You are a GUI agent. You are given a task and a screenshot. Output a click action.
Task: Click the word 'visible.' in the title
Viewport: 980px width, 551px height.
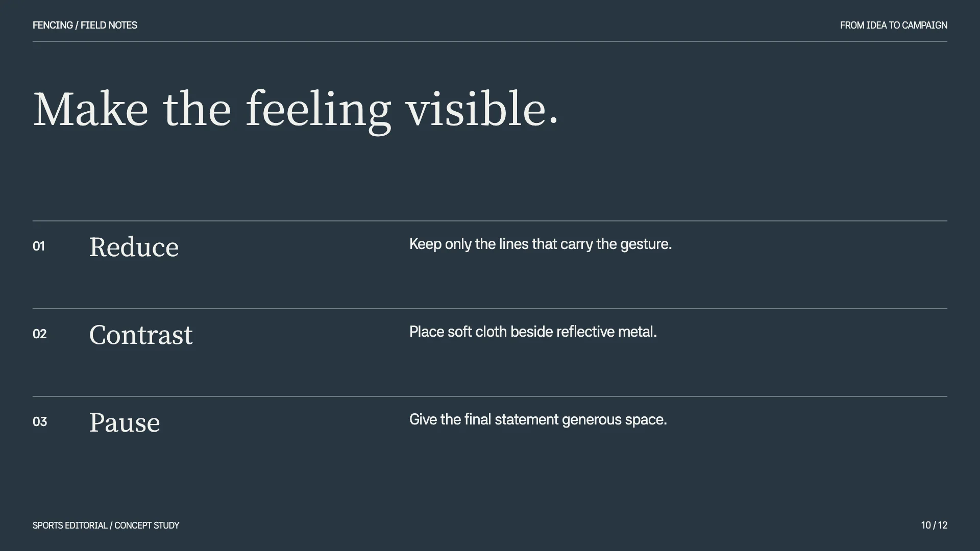click(482, 109)
